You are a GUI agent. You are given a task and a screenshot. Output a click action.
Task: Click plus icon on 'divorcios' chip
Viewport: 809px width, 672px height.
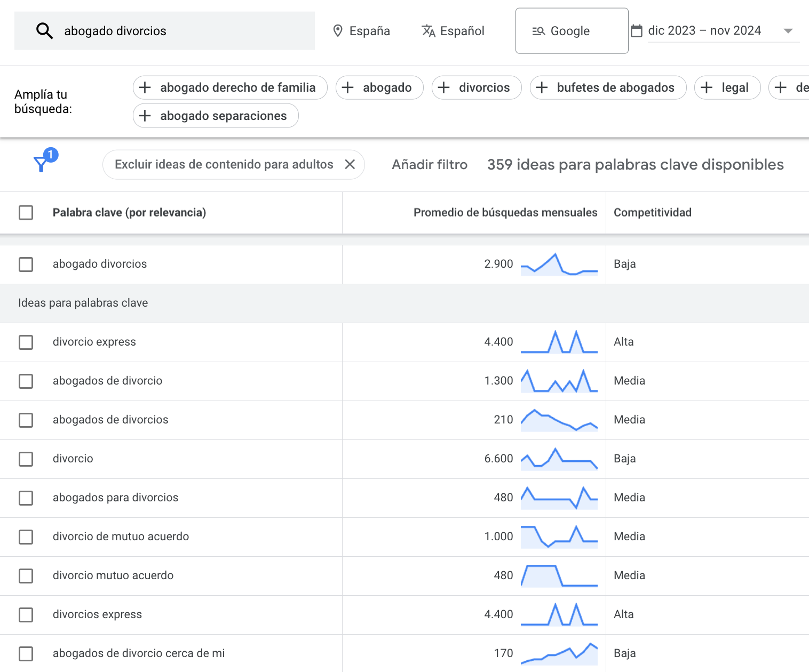click(x=444, y=87)
